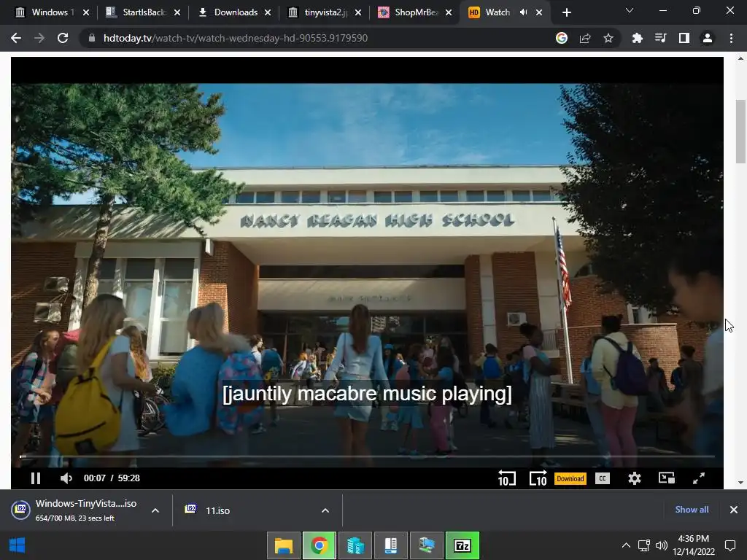
Task: Open the Chrome three-dot menu
Action: (731, 38)
